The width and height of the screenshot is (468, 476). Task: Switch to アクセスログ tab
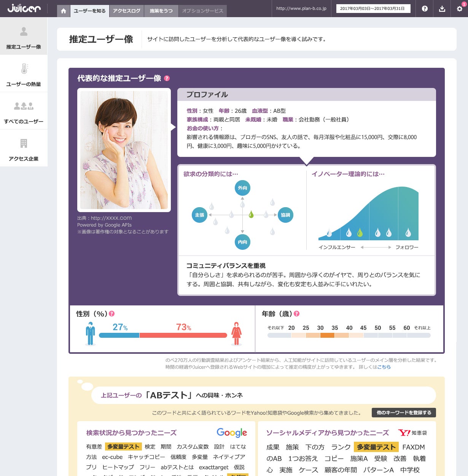(x=127, y=11)
